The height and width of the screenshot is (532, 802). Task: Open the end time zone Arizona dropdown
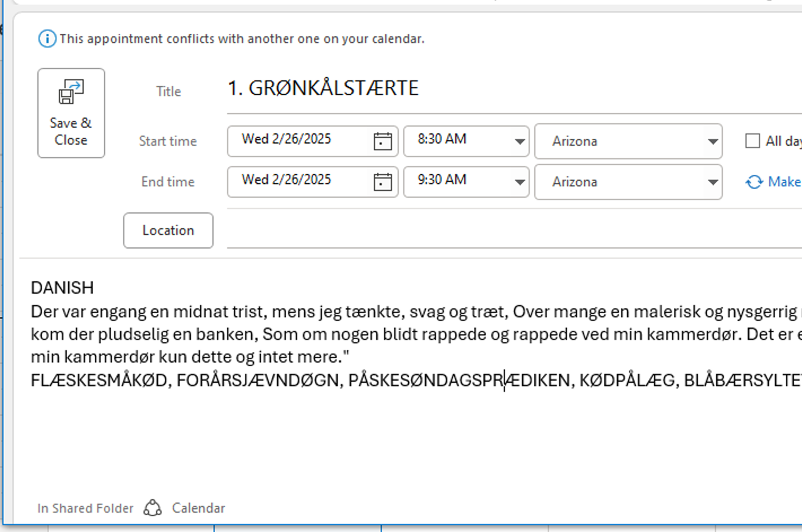713,182
